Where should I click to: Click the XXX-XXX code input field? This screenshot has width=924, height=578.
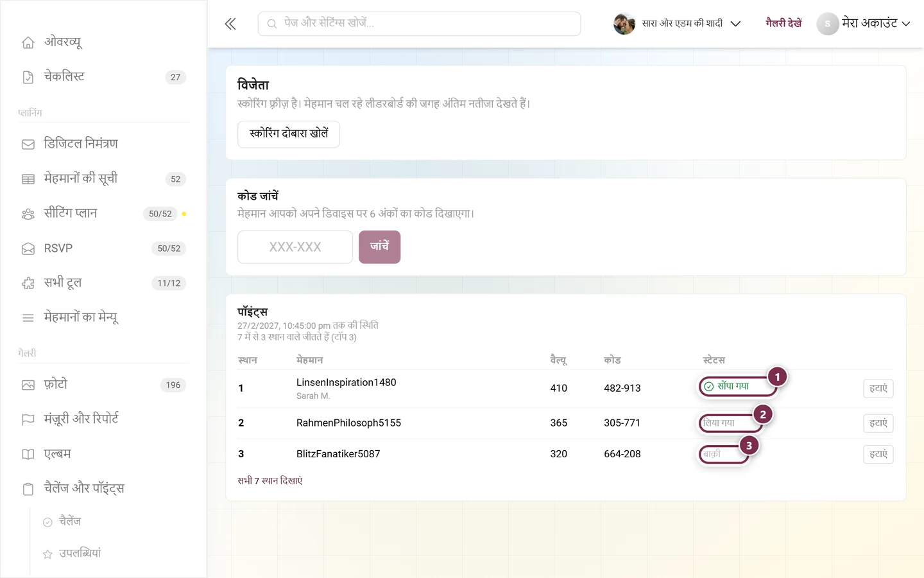tap(295, 247)
